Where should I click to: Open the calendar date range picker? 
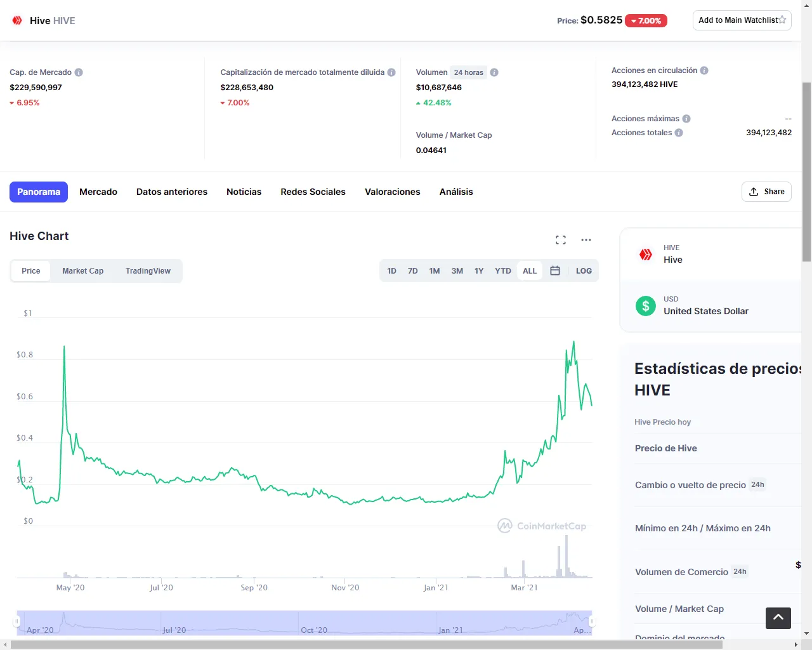[x=555, y=270]
